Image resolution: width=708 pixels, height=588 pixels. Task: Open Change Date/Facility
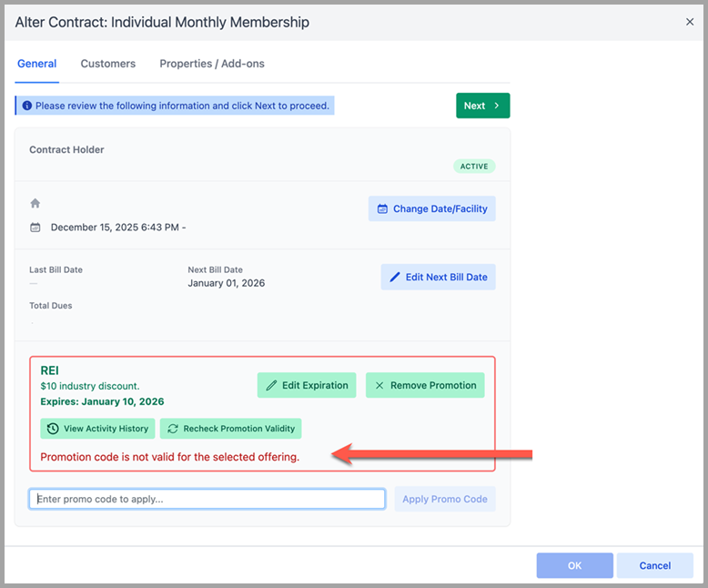(x=431, y=208)
